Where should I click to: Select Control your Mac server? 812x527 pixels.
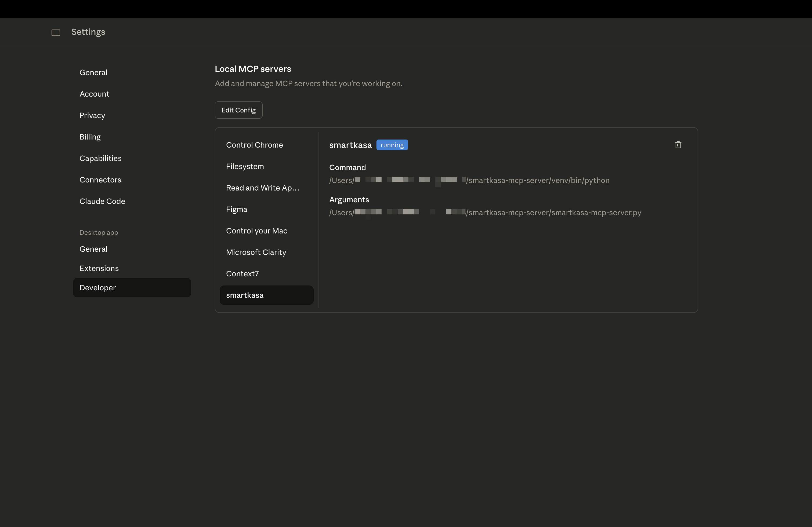(256, 231)
